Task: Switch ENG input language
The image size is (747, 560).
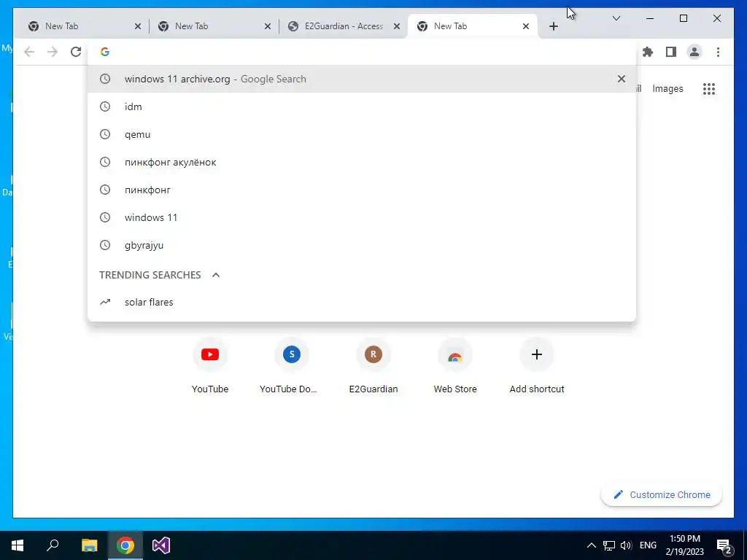Action: tap(648, 545)
